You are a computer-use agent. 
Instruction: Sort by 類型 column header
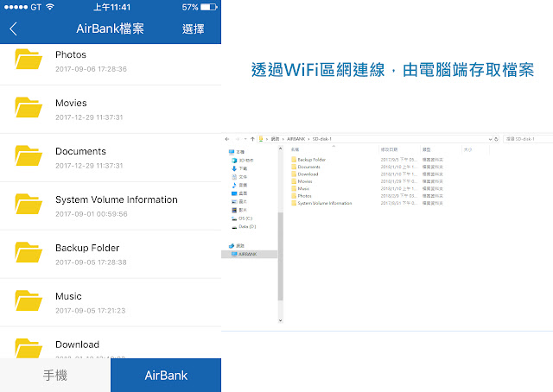(x=426, y=149)
